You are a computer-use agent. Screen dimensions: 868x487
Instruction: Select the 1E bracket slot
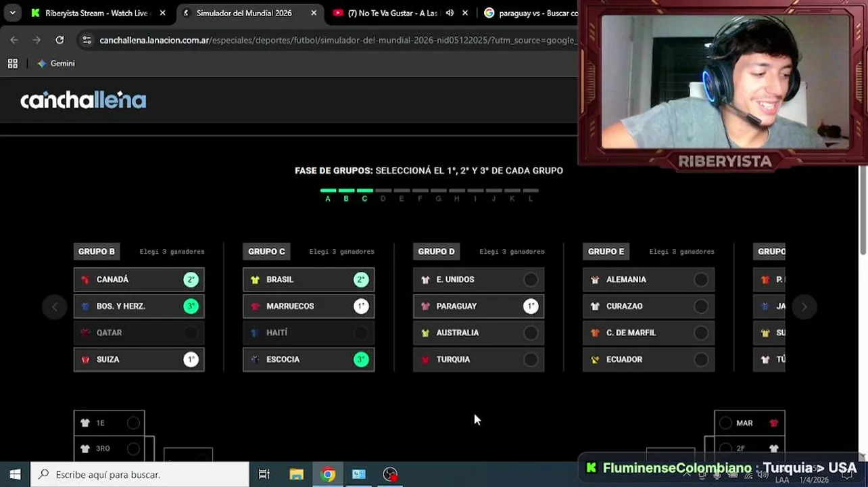(x=109, y=423)
